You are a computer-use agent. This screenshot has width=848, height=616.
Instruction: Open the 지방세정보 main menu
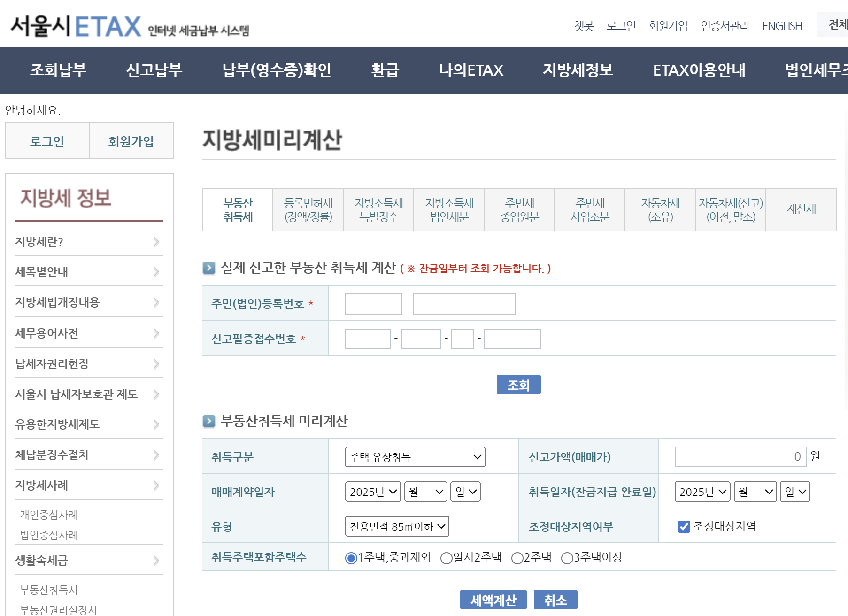click(578, 70)
